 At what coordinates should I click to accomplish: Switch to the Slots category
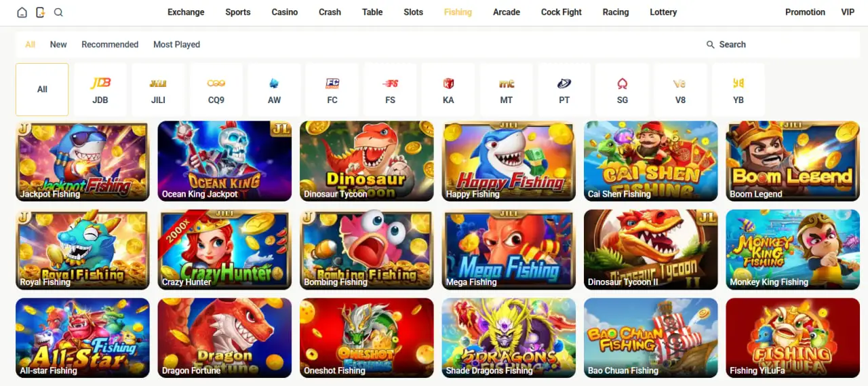[x=414, y=12]
